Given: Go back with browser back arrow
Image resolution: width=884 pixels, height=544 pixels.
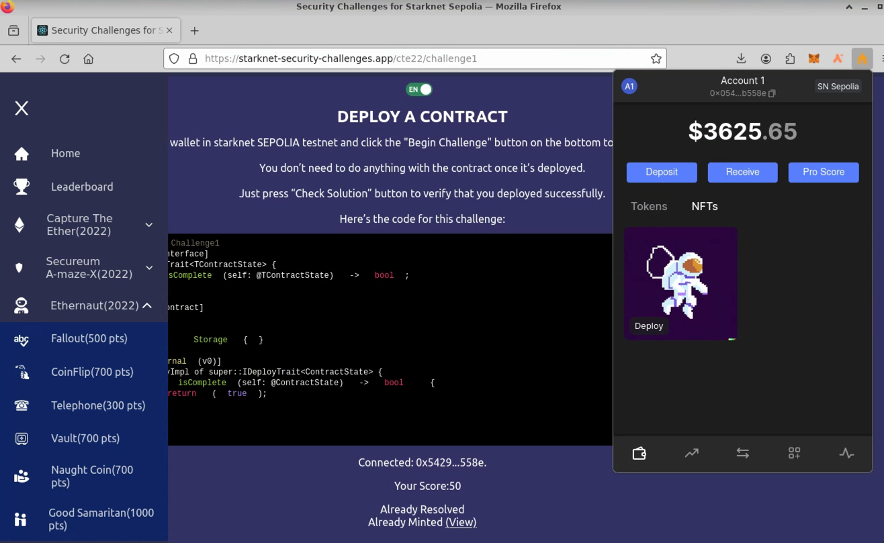Looking at the screenshot, I should [x=16, y=59].
